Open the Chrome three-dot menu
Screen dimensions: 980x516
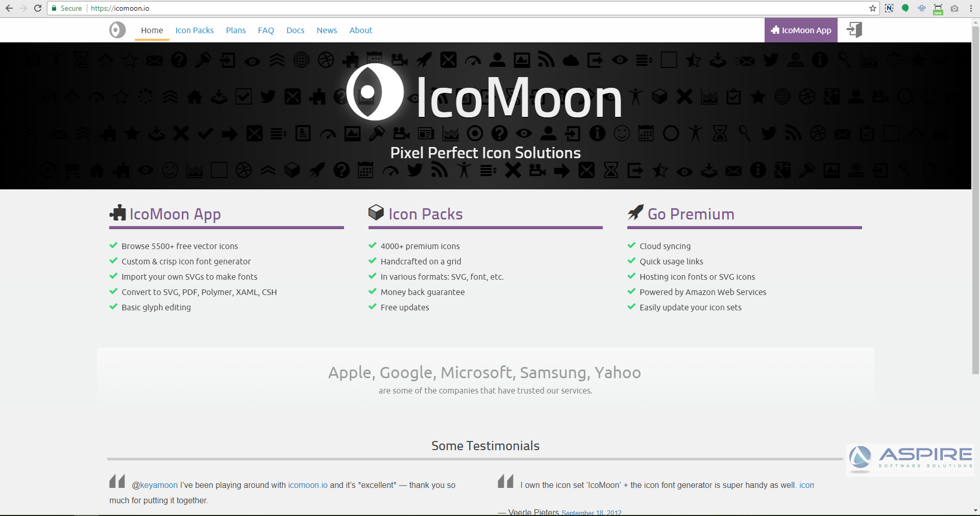pyautogui.click(x=971, y=8)
